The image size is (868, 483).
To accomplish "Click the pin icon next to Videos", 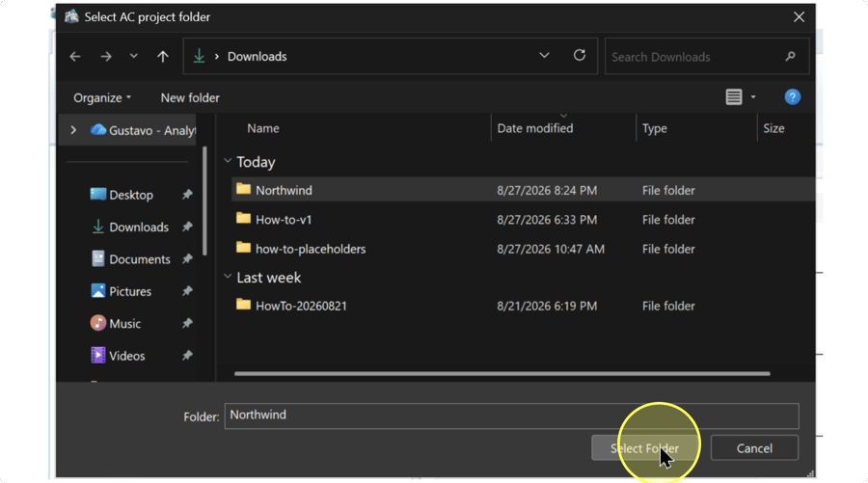I will (187, 355).
